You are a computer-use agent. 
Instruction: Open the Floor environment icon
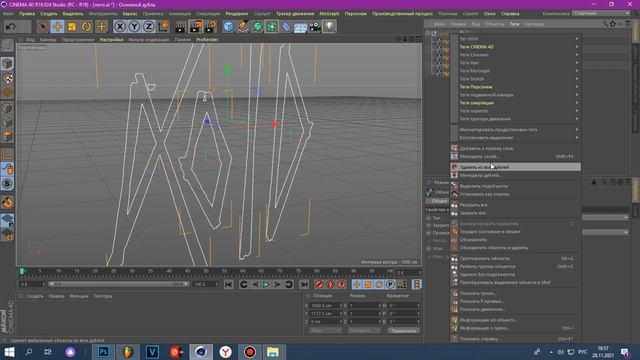(x=300, y=28)
